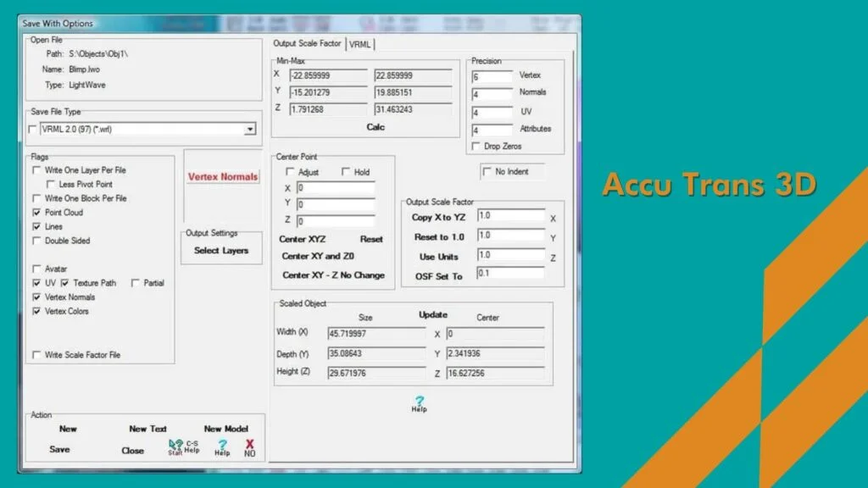Click Height (Z) size field 29.671976
Viewport: 868px width, 488px height.
pyautogui.click(x=376, y=373)
